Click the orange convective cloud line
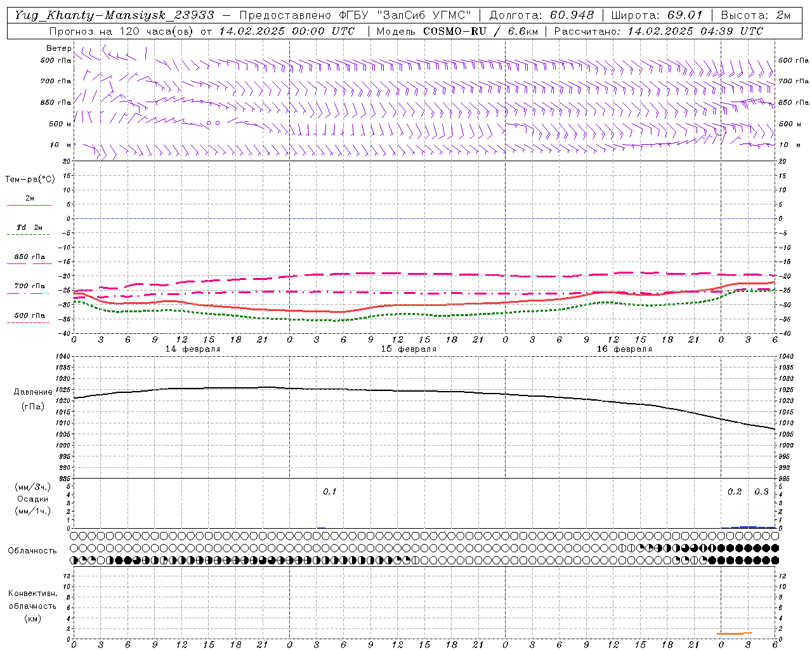This screenshot has width=812, height=650. pos(734,633)
